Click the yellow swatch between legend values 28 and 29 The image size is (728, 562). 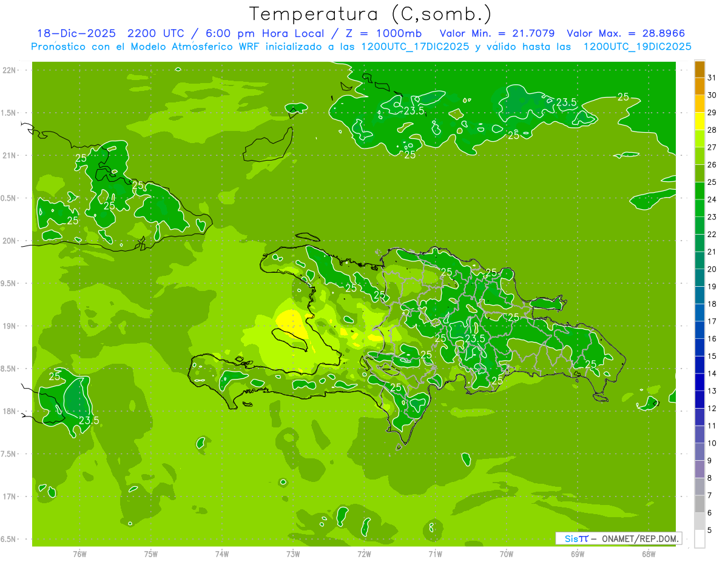point(699,121)
